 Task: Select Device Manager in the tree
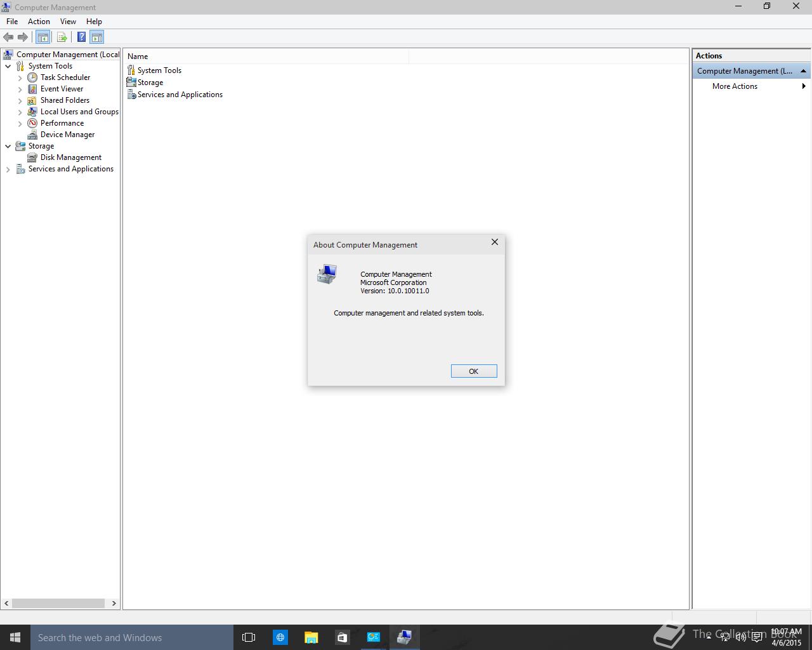pyautogui.click(x=67, y=135)
